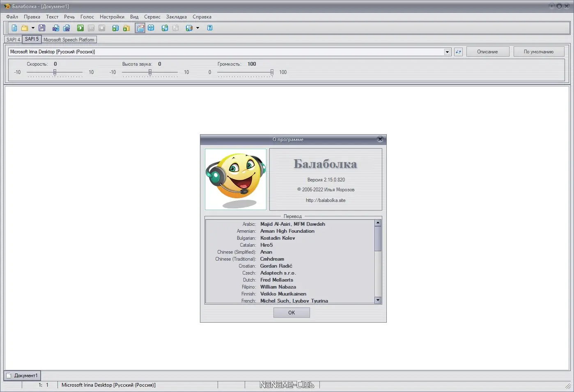The image size is (574, 392).
Task: Start reading aloud with green play icon
Action: (80, 28)
